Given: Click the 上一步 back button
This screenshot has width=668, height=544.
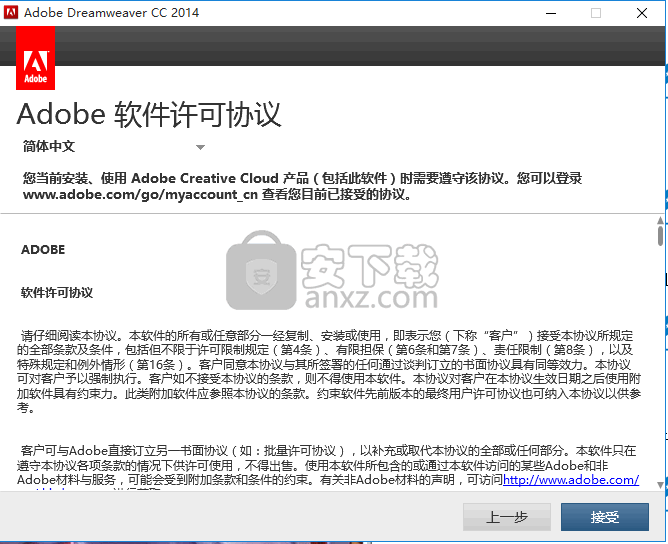Looking at the screenshot, I should [507, 517].
